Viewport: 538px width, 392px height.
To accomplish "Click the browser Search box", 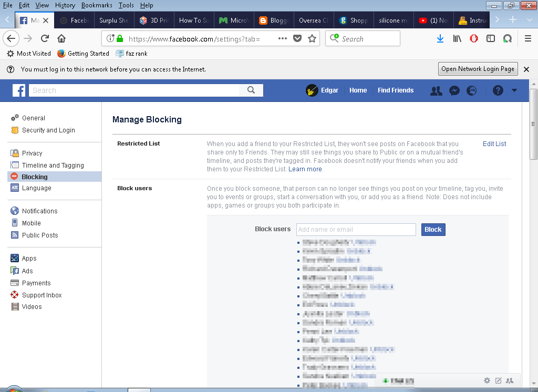I will coord(363,38).
